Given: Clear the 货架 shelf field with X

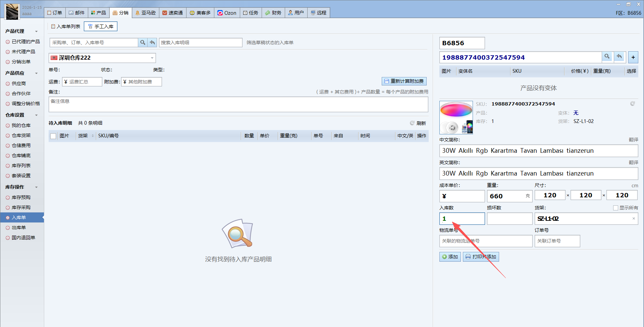Looking at the screenshot, I should tap(634, 219).
